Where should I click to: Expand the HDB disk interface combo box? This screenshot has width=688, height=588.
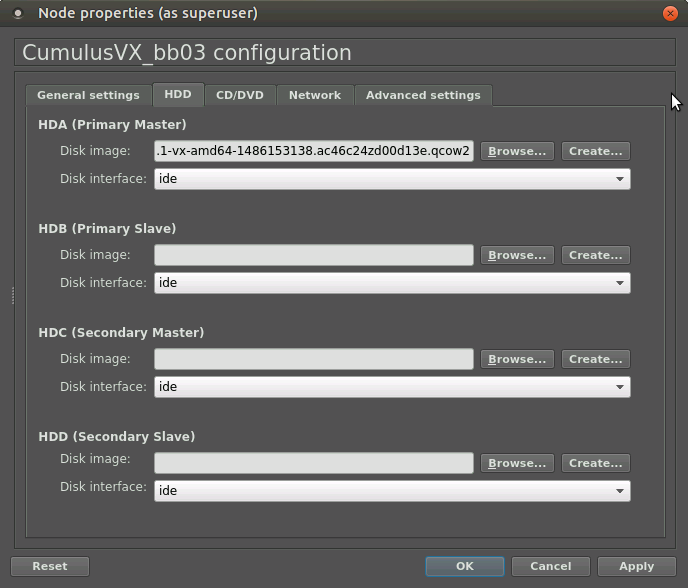[x=392, y=283]
